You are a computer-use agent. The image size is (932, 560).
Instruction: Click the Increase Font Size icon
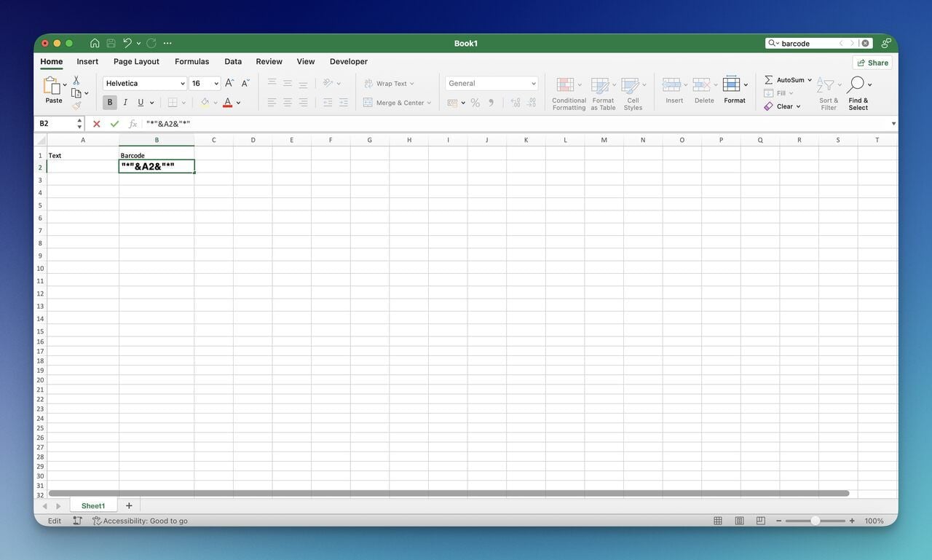[x=229, y=83]
